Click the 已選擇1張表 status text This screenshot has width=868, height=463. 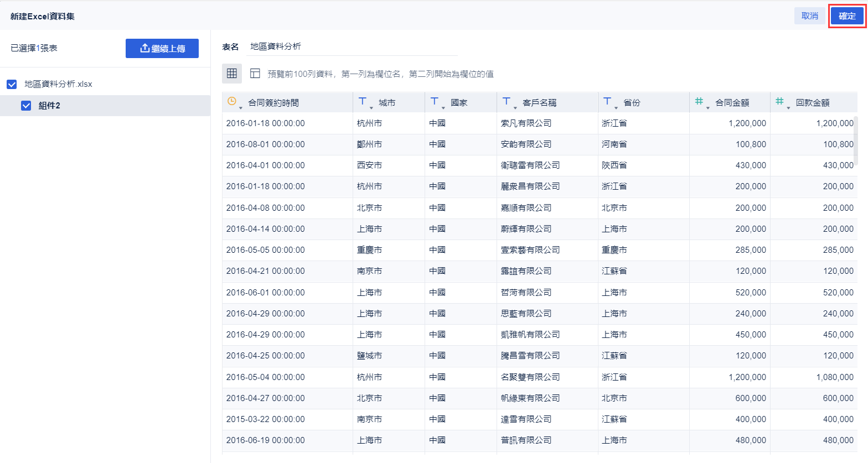click(34, 48)
